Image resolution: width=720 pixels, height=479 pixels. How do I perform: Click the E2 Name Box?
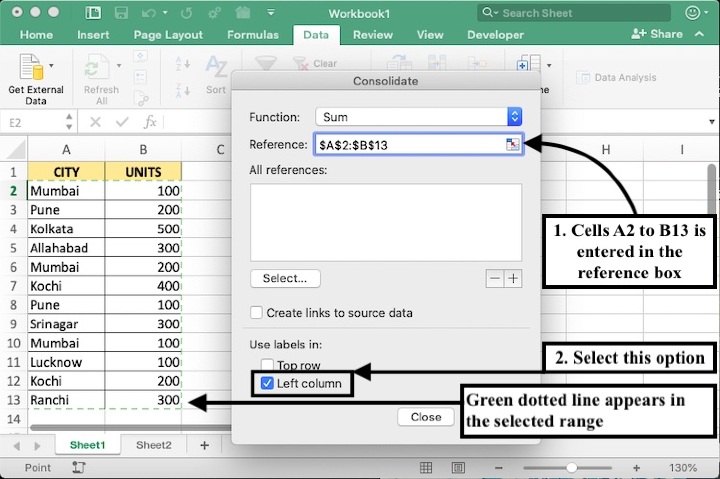point(33,122)
